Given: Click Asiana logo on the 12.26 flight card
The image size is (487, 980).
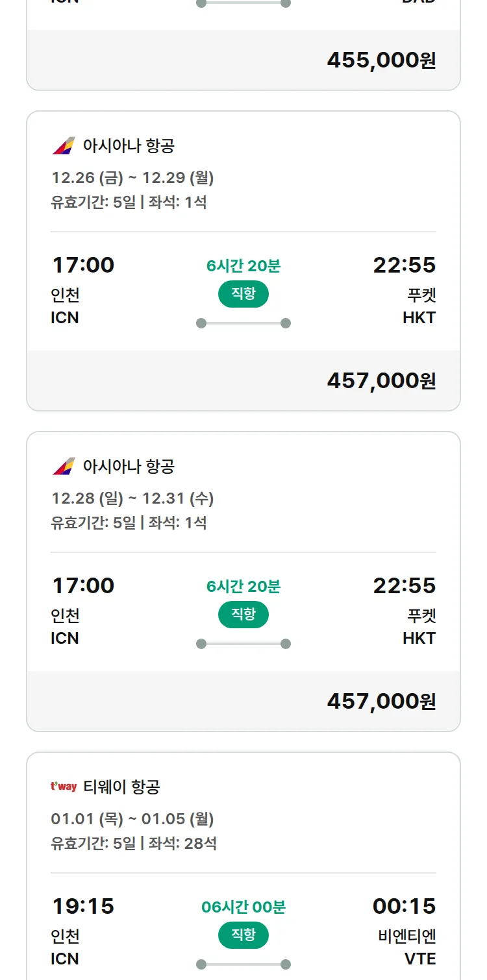Looking at the screenshot, I should pyautogui.click(x=64, y=146).
